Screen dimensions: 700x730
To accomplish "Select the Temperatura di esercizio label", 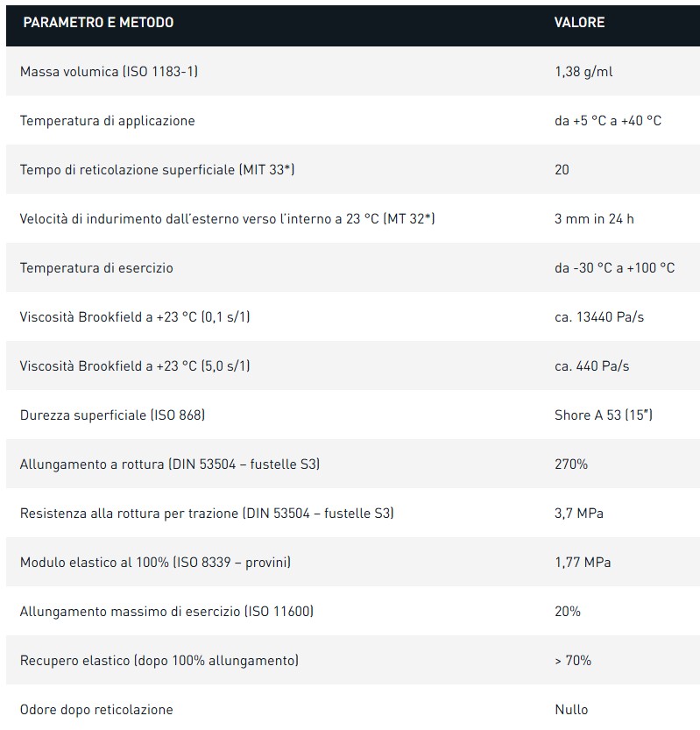I will (x=96, y=267).
